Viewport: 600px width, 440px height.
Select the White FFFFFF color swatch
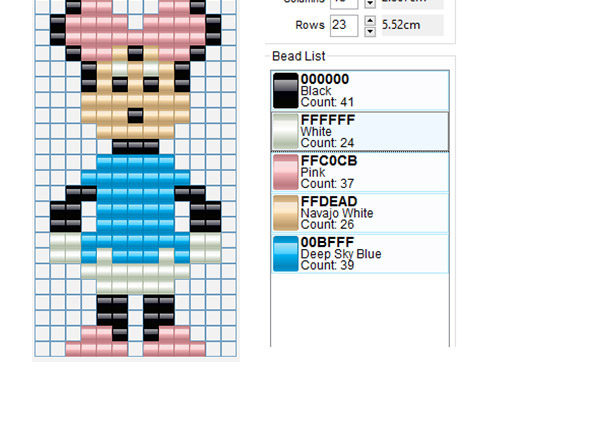285,131
